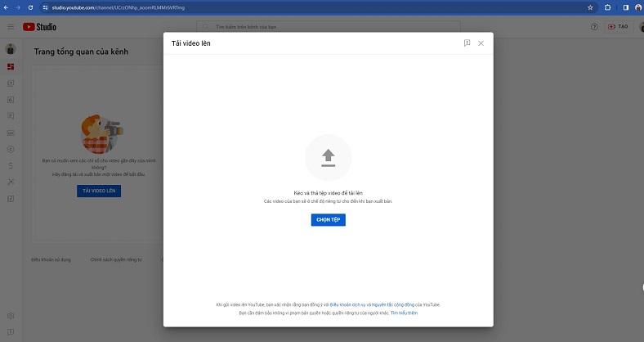The width and height of the screenshot is (644, 342).
Task: Open the Analytics icon in sidebar
Action: tap(11, 100)
